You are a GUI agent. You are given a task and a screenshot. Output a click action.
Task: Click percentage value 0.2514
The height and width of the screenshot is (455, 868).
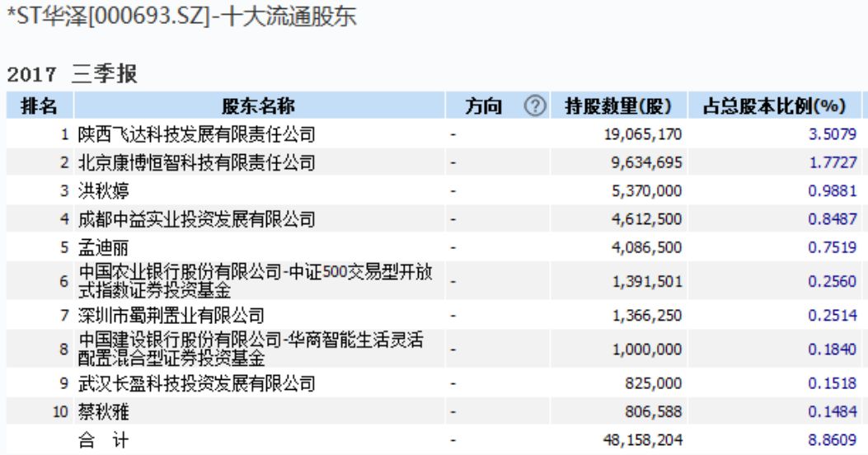tap(833, 316)
